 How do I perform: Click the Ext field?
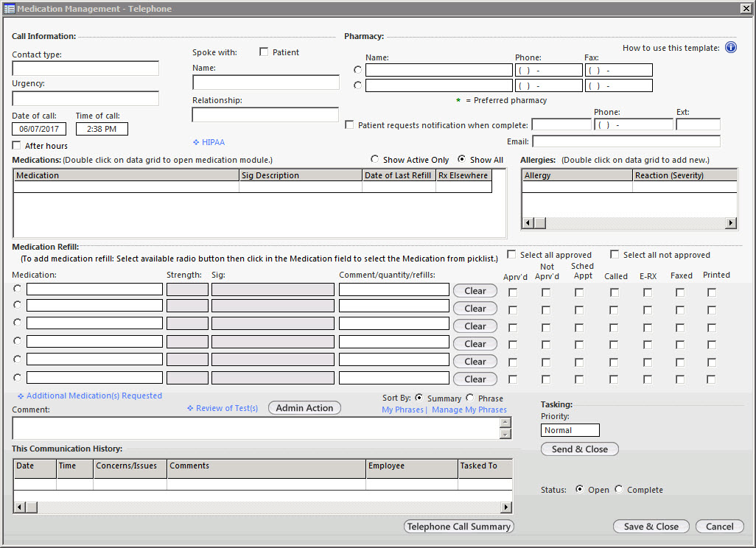[x=698, y=124]
